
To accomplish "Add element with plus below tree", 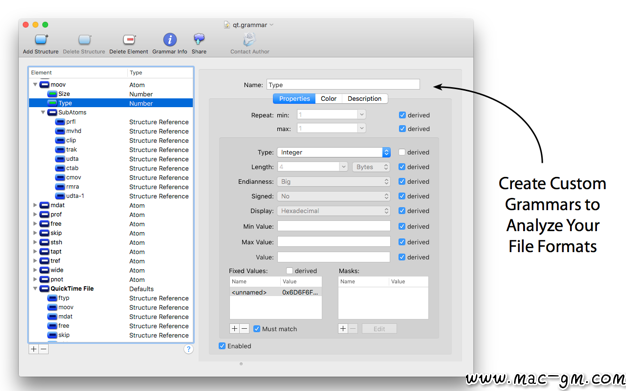I will tap(34, 349).
